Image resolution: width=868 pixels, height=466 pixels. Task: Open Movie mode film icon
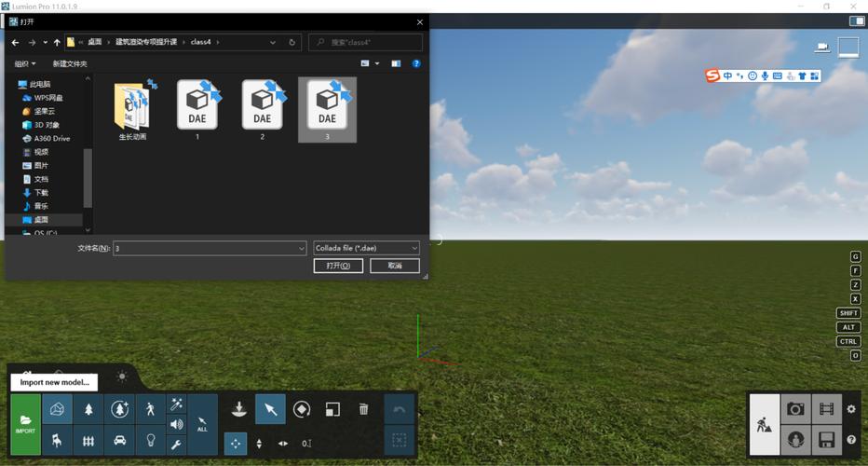point(826,408)
